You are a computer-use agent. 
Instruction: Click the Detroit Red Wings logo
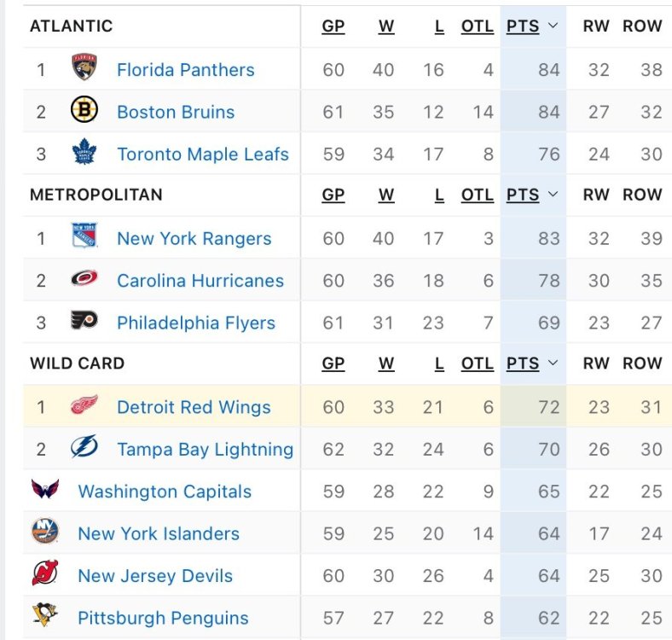tap(84, 405)
